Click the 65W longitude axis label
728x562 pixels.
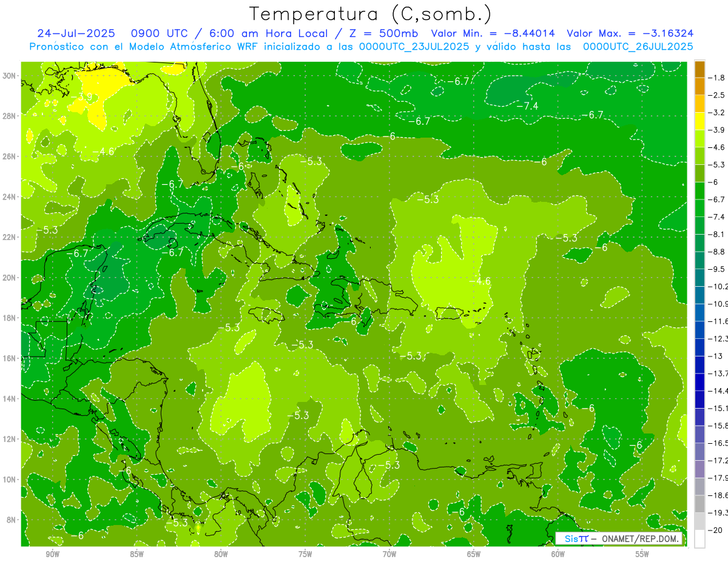474,554
